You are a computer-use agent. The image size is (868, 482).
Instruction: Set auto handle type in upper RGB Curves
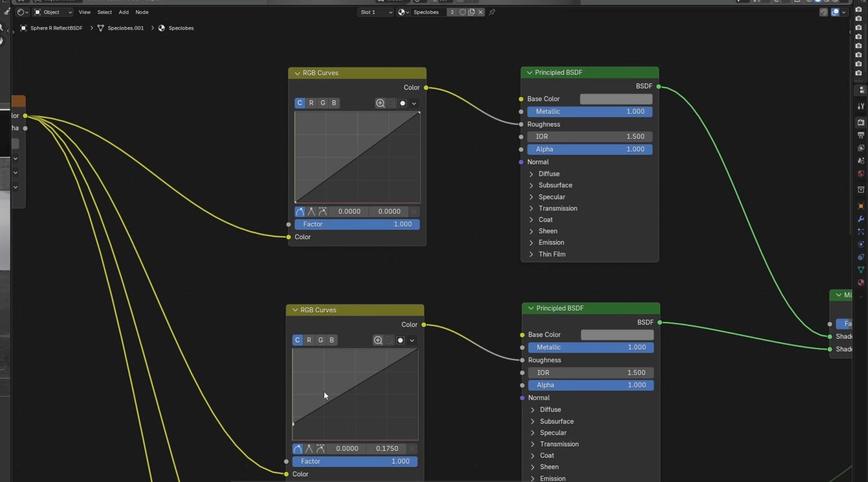click(300, 211)
